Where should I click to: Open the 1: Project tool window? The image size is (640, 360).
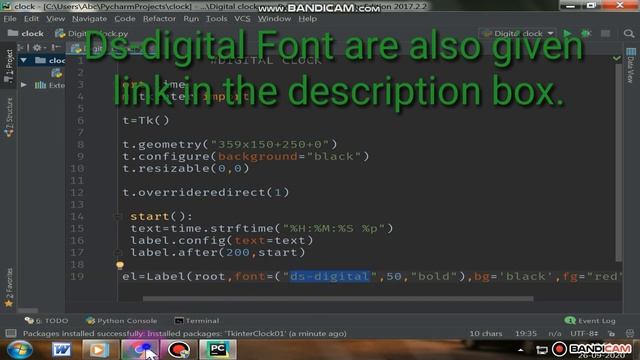(x=9, y=66)
